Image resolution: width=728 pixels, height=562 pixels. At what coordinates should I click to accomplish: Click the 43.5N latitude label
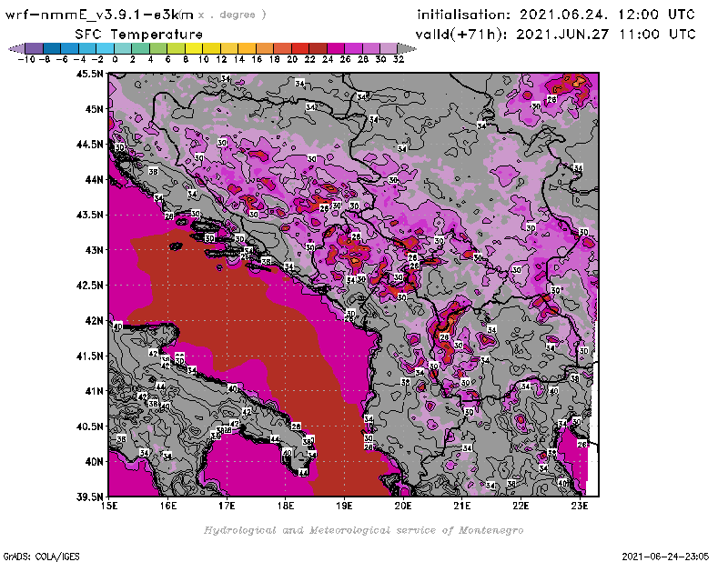tap(89, 215)
